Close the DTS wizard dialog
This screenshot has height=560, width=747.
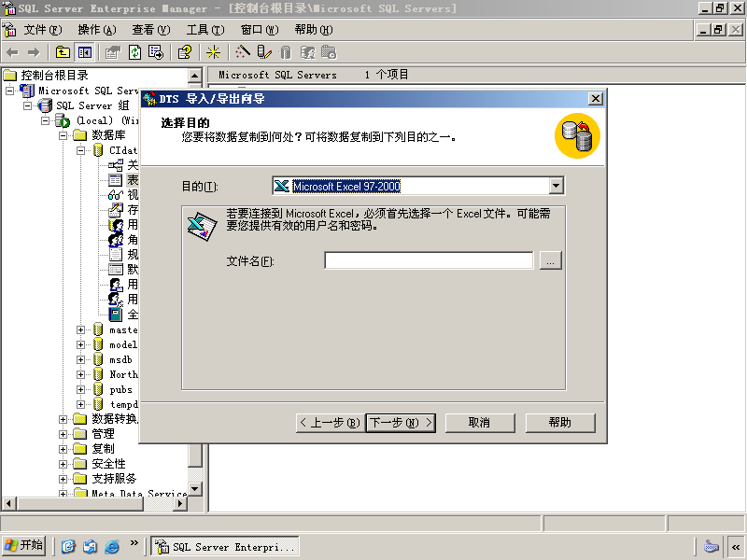coord(596,99)
